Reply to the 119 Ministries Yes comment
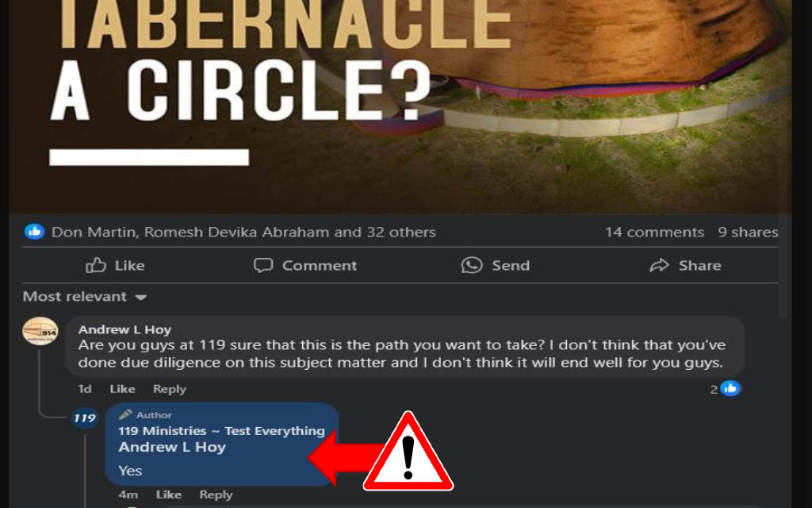Viewport: 812px width, 508px height. pyautogui.click(x=216, y=495)
